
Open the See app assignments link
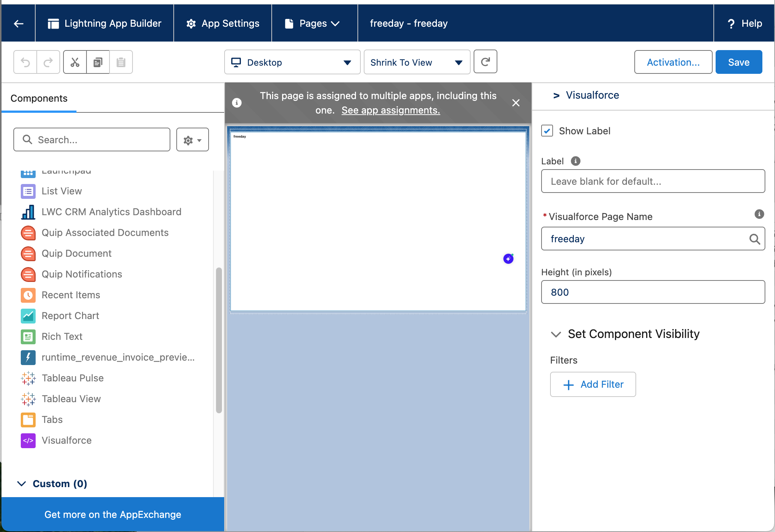pyautogui.click(x=390, y=110)
